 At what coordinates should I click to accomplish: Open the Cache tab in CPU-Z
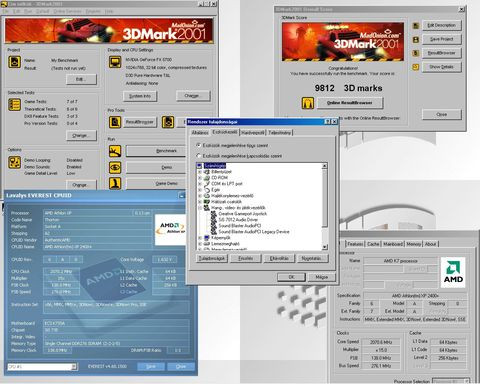[x=373, y=244]
